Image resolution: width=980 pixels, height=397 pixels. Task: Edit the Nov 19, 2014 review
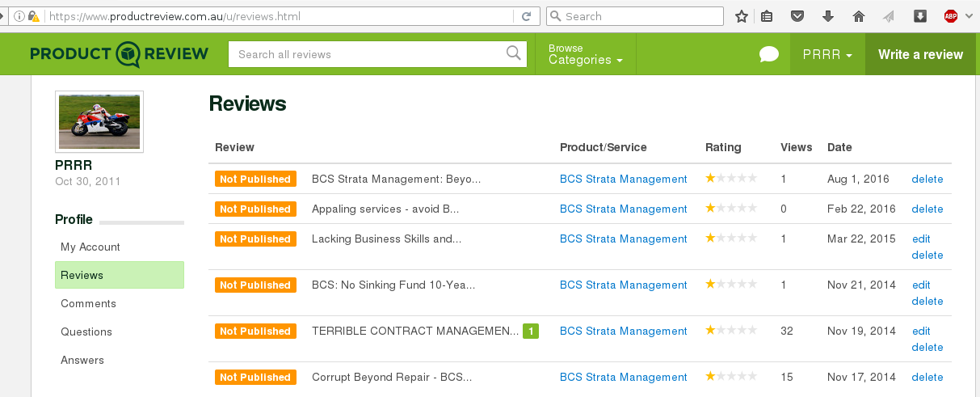tap(921, 331)
